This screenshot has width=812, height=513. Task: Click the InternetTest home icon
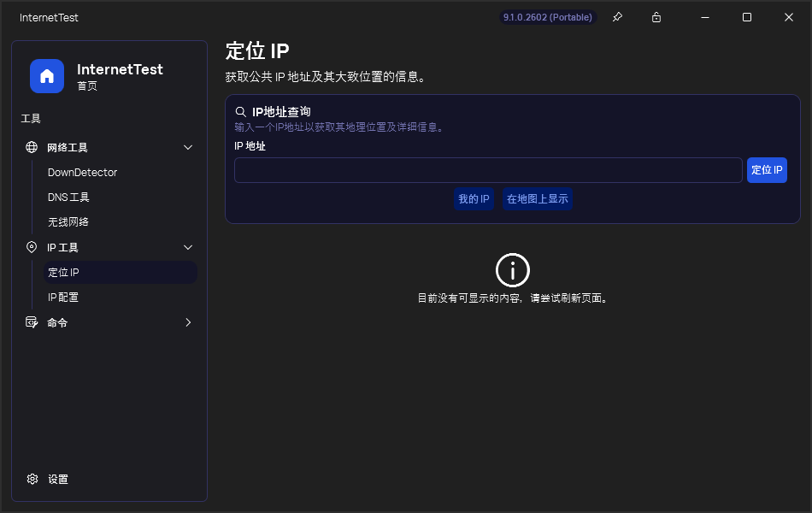click(47, 76)
